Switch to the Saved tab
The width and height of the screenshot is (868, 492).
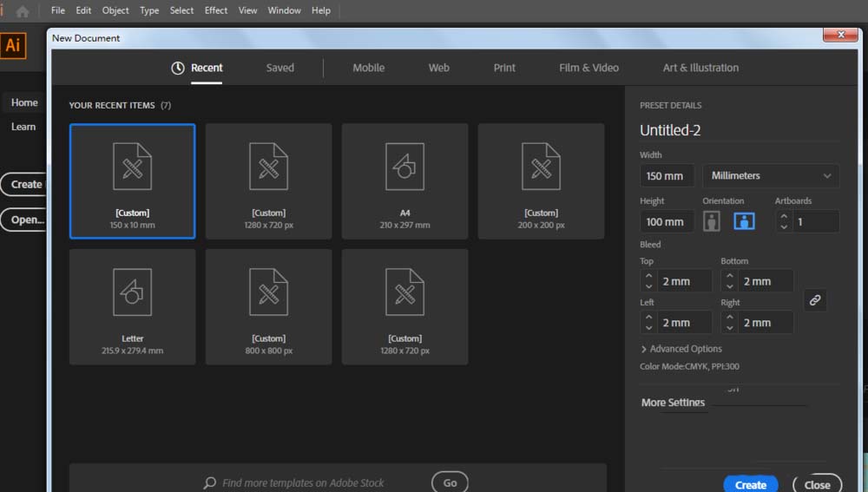pos(280,68)
